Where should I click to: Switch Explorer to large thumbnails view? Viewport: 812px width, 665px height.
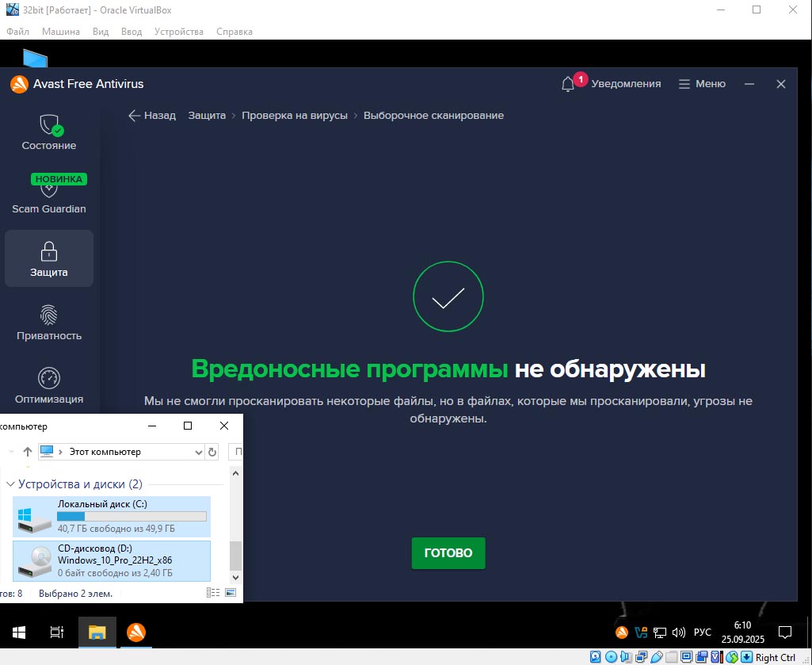pyautogui.click(x=231, y=593)
